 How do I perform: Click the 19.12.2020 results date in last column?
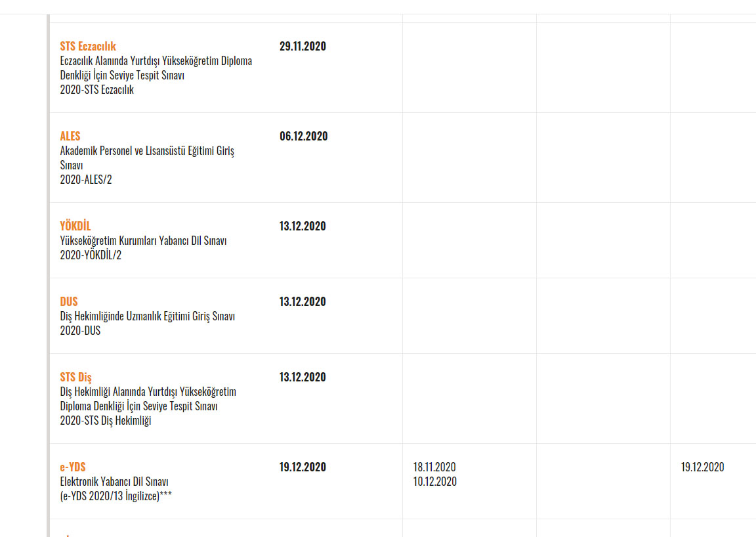[x=702, y=467]
